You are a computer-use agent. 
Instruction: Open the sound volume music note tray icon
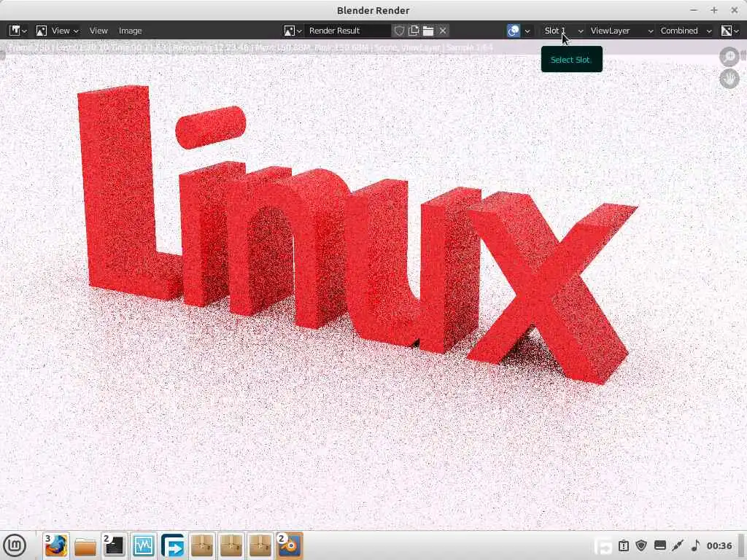coord(695,545)
